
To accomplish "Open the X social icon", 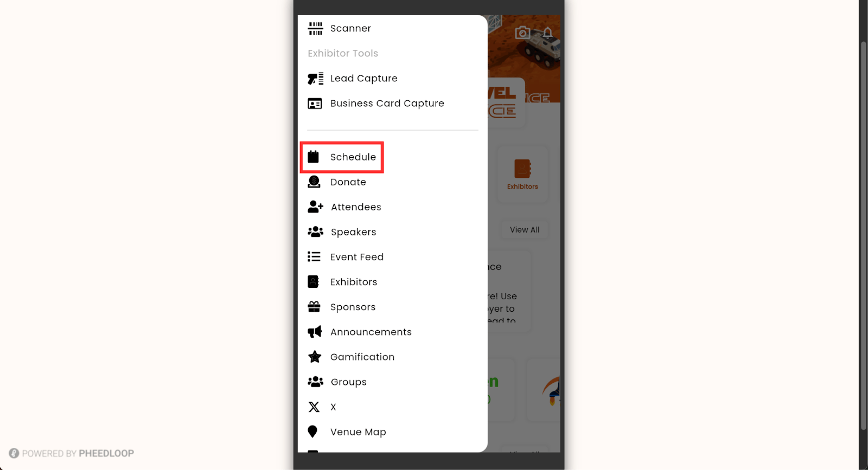I will tap(314, 407).
